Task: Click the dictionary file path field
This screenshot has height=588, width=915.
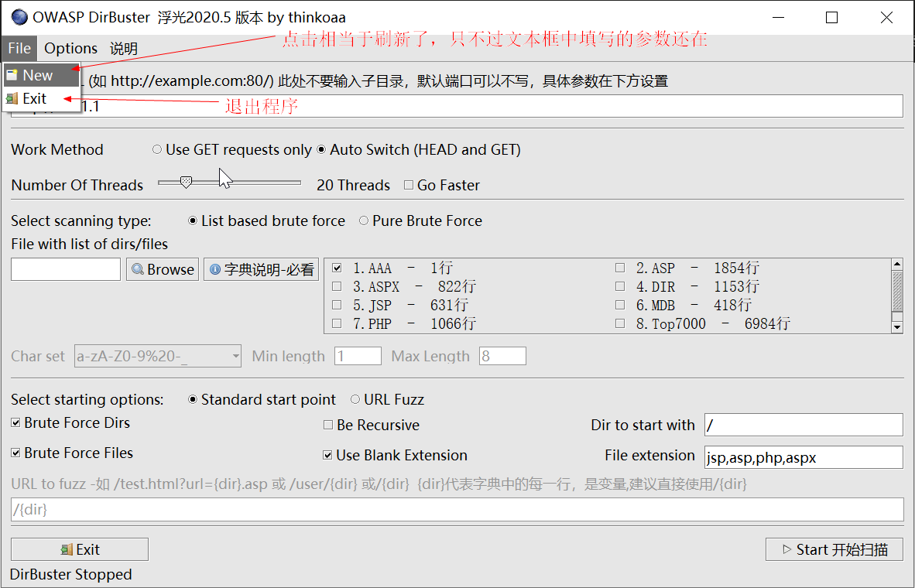Action: click(x=66, y=269)
